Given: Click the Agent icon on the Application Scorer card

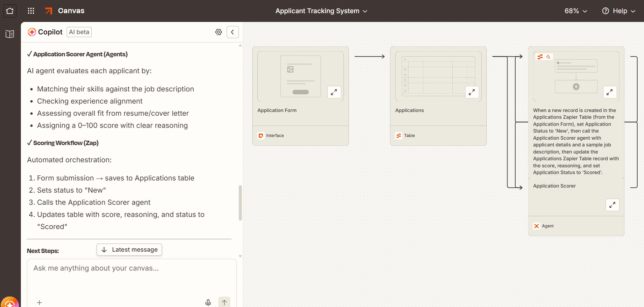Looking at the screenshot, I should (x=536, y=226).
